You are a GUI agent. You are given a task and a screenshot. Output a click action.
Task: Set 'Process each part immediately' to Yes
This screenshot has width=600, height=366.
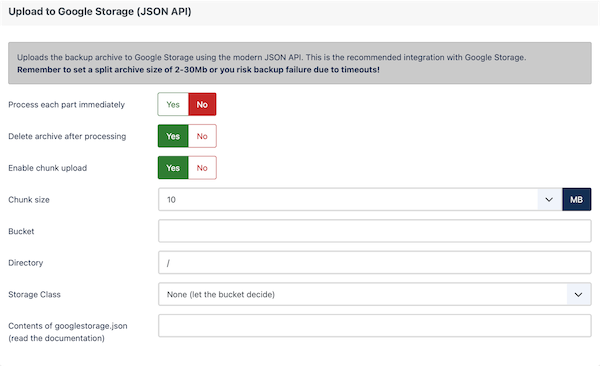pyautogui.click(x=173, y=104)
